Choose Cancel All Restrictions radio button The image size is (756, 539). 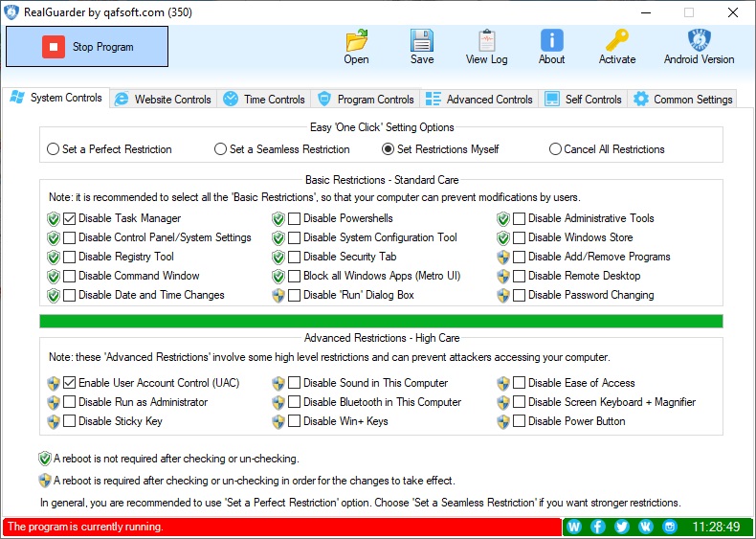point(555,149)
